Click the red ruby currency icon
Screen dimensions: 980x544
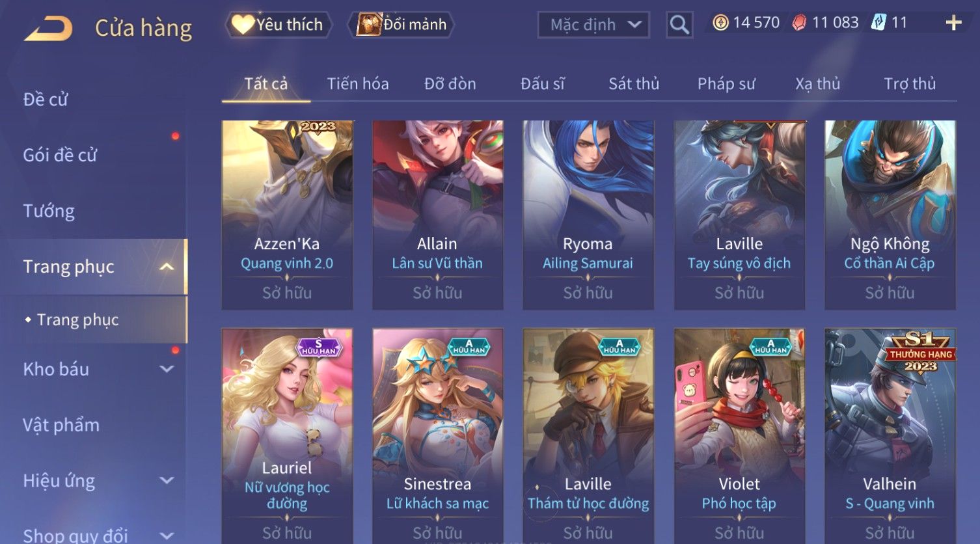(x=799, y=23)
